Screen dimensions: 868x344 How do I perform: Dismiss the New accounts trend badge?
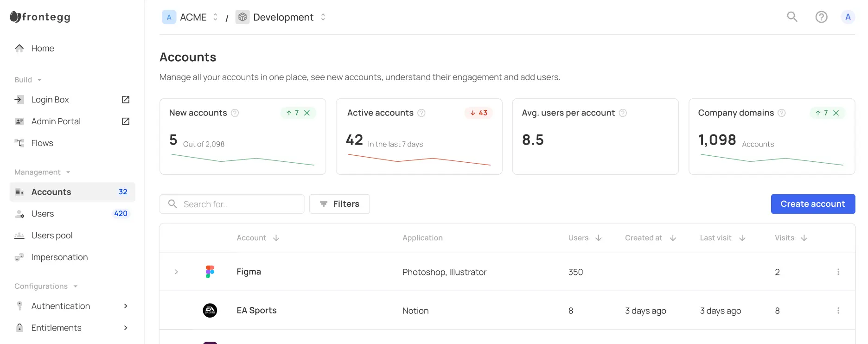pos(307,113)
